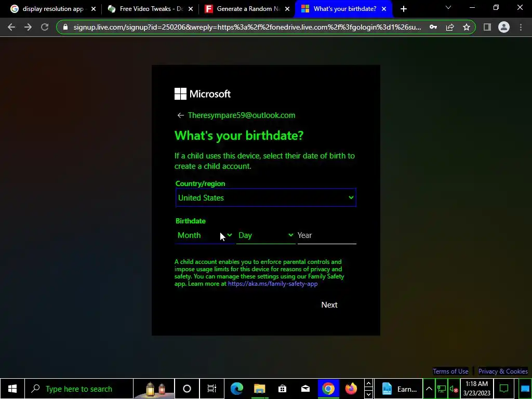
Task: Open File Explorer from taskbar
Action: [x=260, y=389]
